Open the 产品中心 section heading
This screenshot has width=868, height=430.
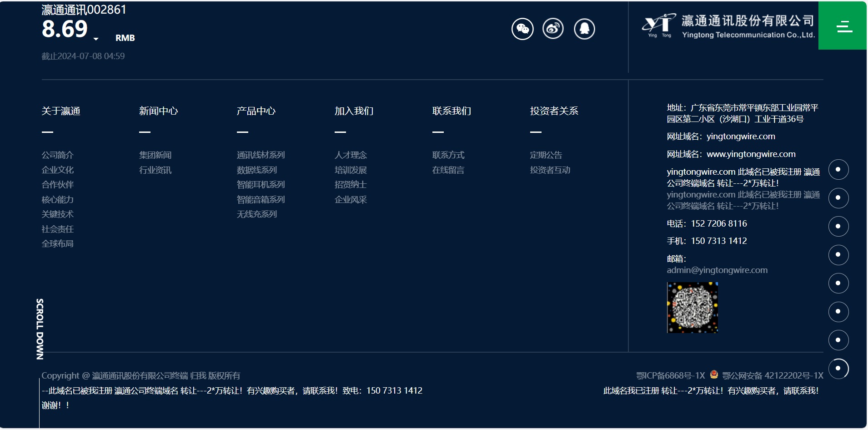click(x=256, y=111)
